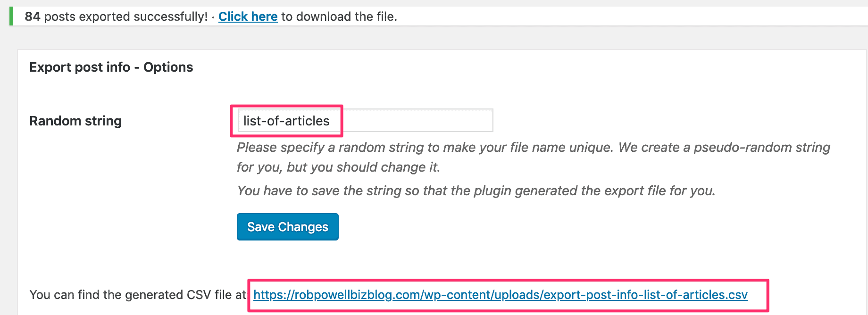Click the 'list-of-articles' text in the field

286,121
